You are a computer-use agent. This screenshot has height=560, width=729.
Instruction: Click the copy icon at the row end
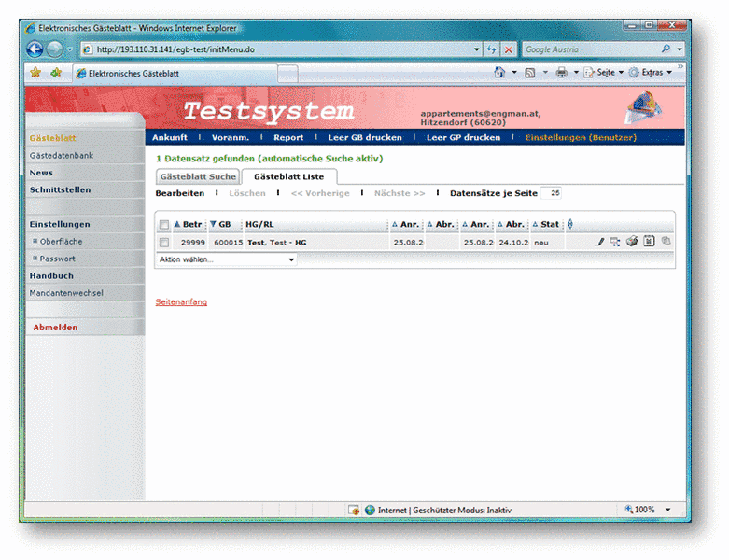point(666,242)
